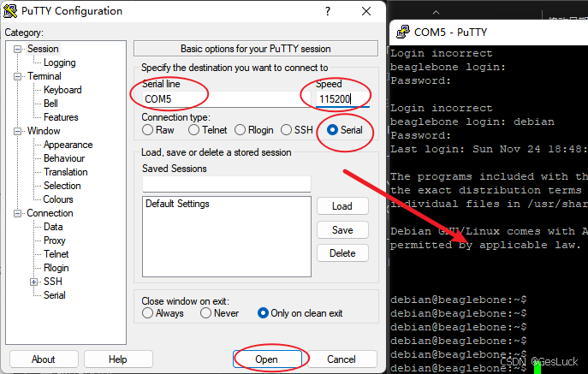This screenshot has height=374, width=588.
Task: Open the Bell category
Action: click(50, 104)
